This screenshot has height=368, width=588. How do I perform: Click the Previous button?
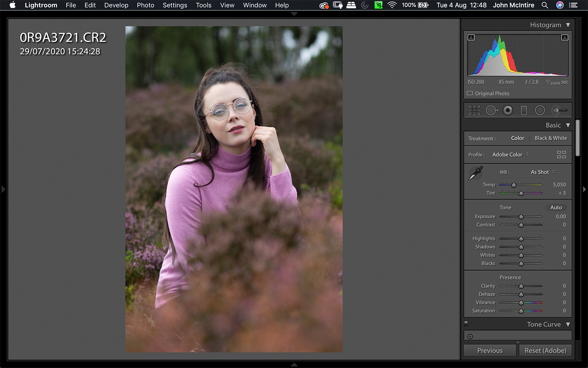pos(490,350)
